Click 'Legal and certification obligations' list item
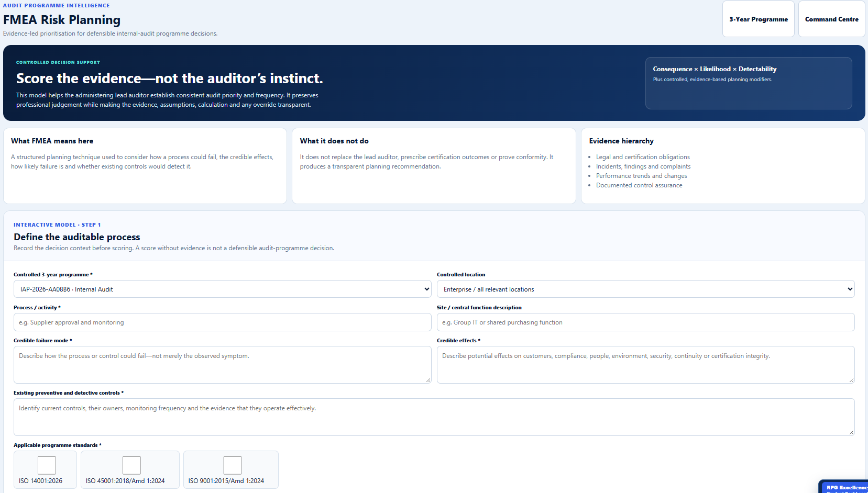 tap(643, 157)
